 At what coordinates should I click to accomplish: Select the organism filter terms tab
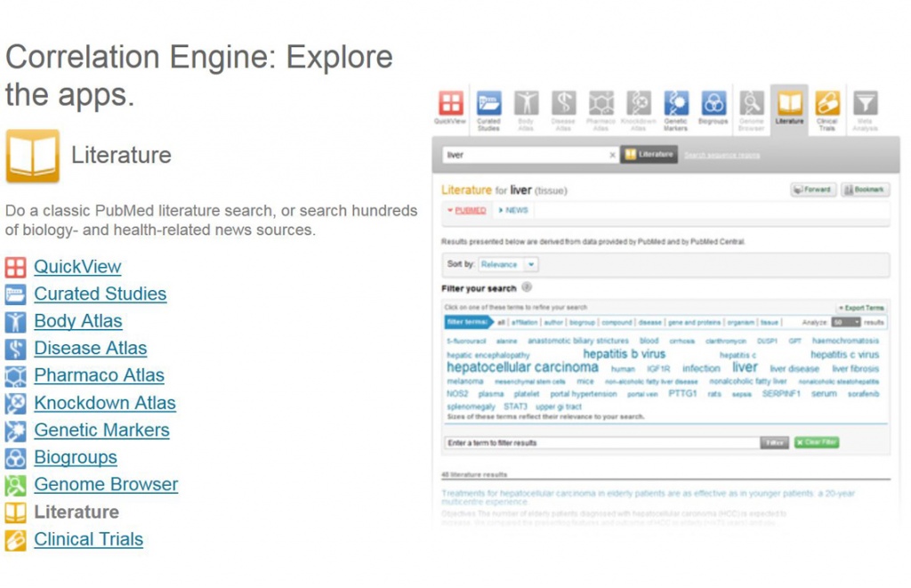(x=741, y=323)
